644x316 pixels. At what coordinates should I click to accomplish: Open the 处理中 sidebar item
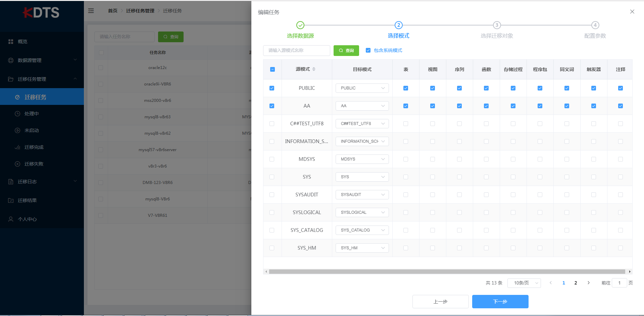(x=42, y=114)
